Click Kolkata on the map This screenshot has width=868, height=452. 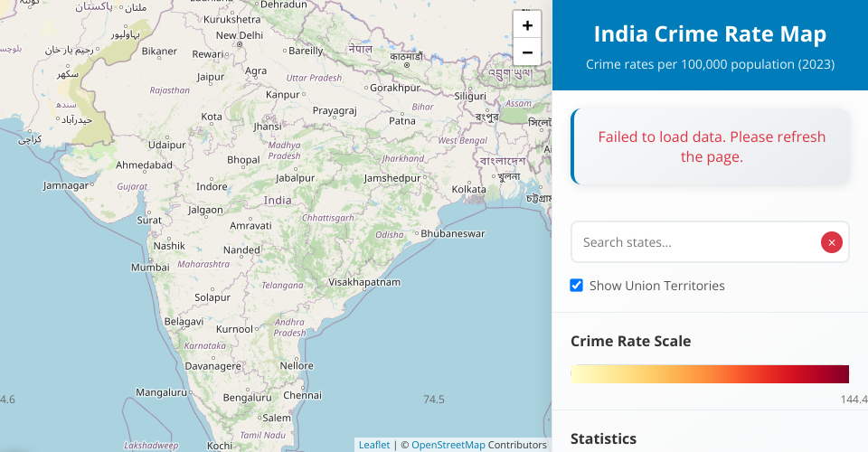(468, 189)
